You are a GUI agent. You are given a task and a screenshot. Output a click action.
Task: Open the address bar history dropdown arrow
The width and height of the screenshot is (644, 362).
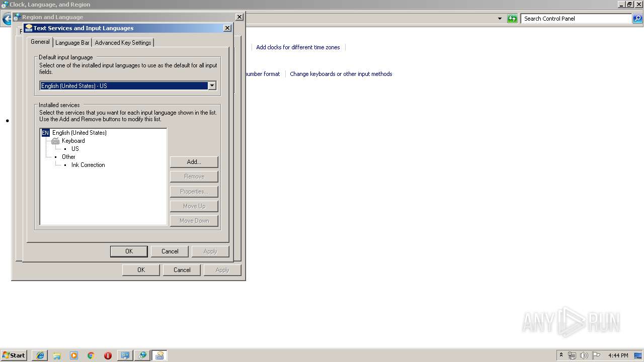pos(500,19)
